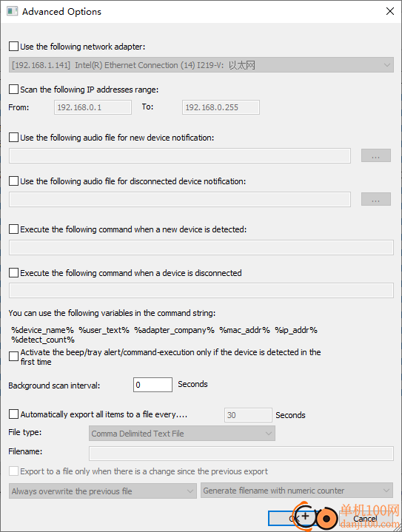The image size is (402, 532).
Task: Open the network adapter dropdown list
Action: tap(201, 65)
